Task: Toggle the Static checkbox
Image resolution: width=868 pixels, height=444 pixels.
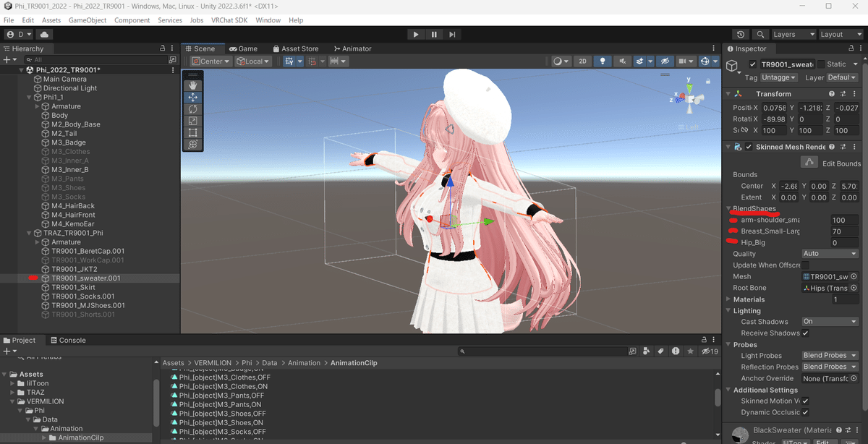Action: pyautogui.click(x=820, y=64)
